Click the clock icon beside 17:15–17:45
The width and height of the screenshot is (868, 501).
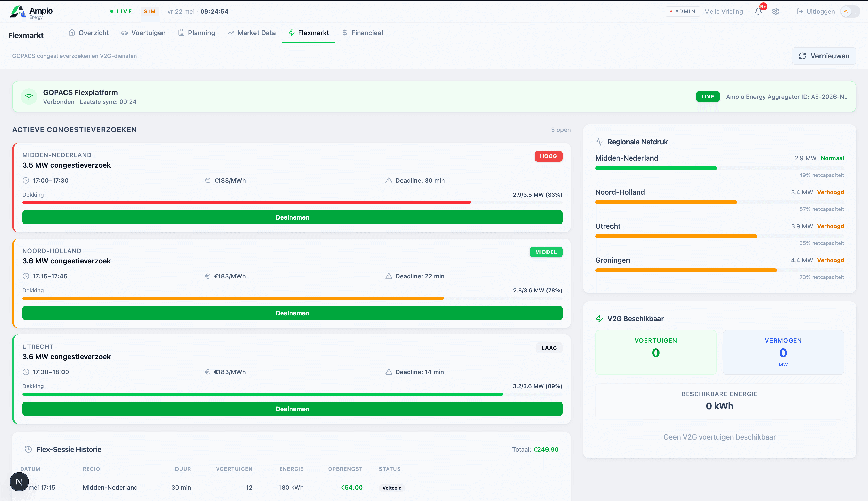coord(26,276)
